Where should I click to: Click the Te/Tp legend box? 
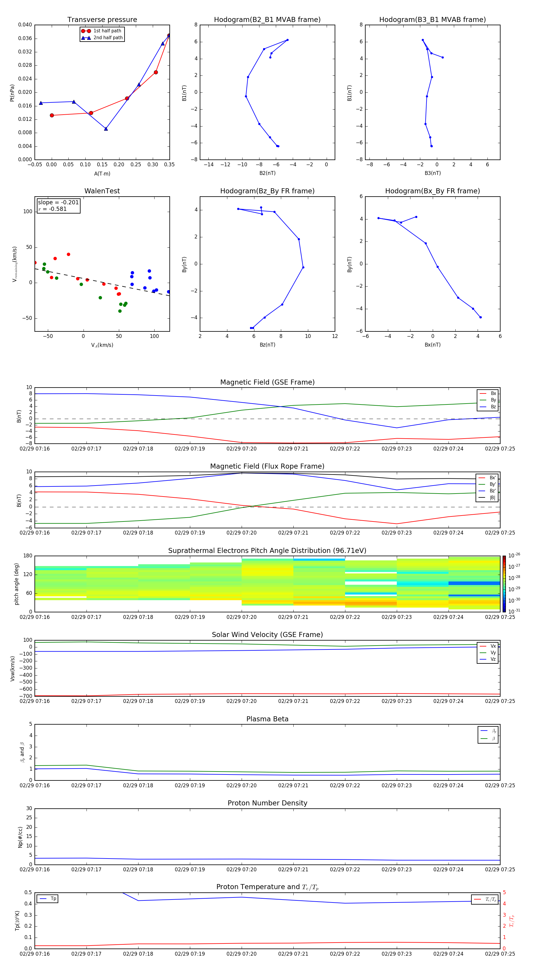(x=485, y=899)
